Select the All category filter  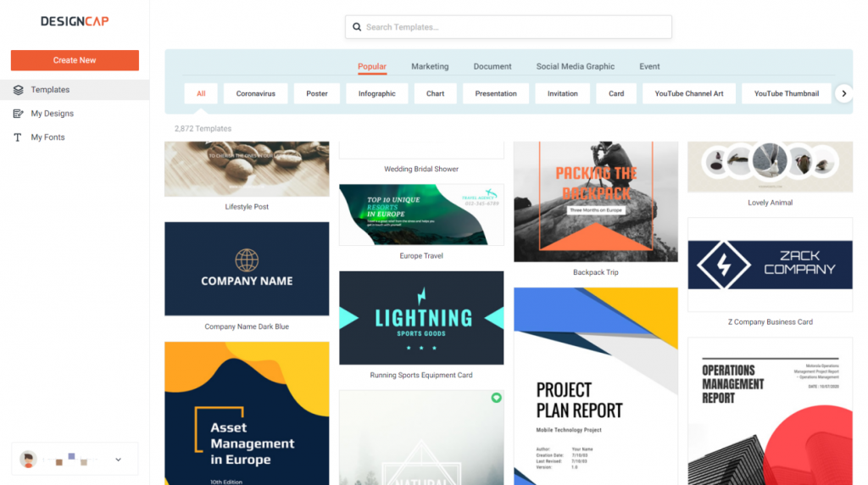point(201,93)
